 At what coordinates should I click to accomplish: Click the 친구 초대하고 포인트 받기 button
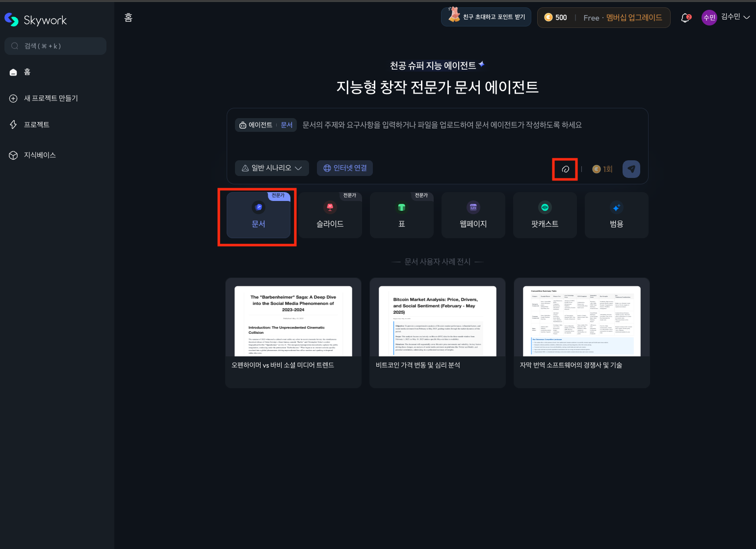[486, 16]
